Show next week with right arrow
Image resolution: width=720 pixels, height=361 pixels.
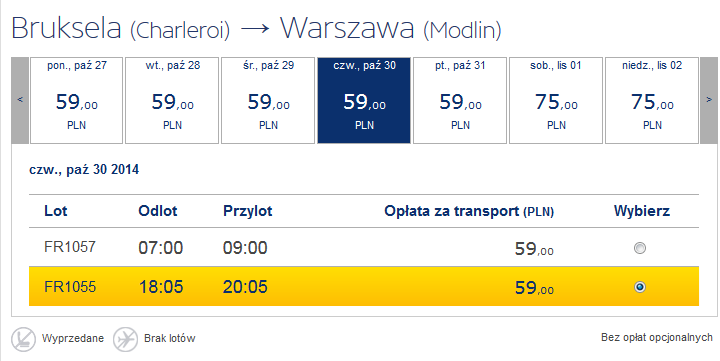tap(709, 100)
